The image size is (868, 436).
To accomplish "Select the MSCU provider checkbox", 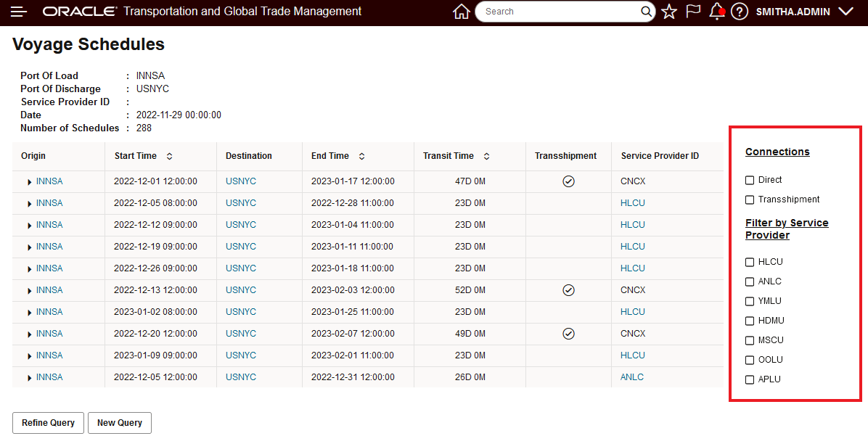I will click(x=750, y=340).
